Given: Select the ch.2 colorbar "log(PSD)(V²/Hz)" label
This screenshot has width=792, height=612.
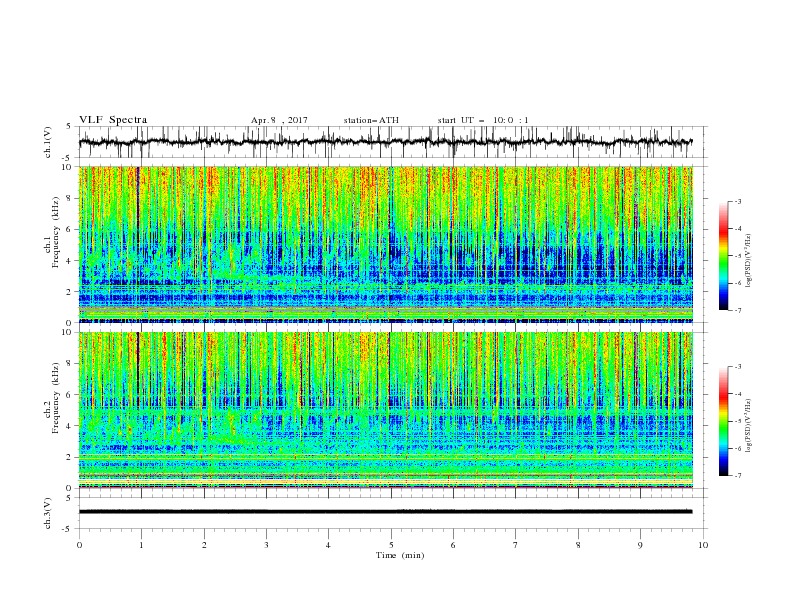Looking at the screenshot, I should [748, 426].
